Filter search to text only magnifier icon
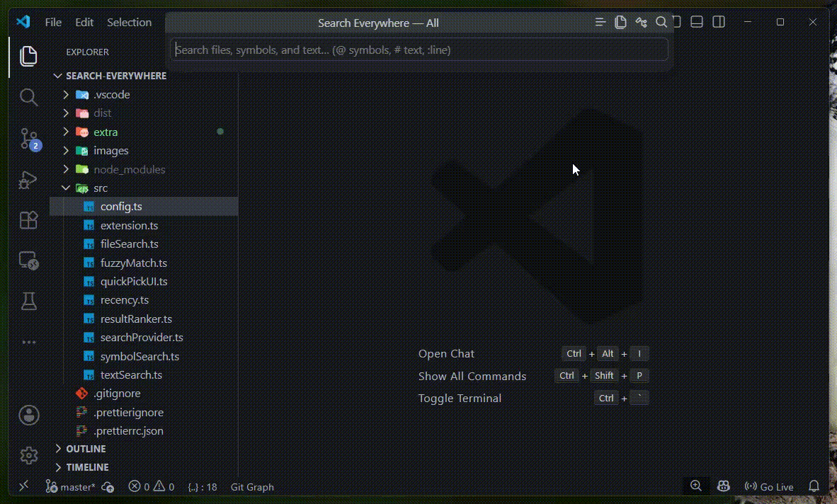Viewport: 837px width, 504px height. (x=661, y=22)
